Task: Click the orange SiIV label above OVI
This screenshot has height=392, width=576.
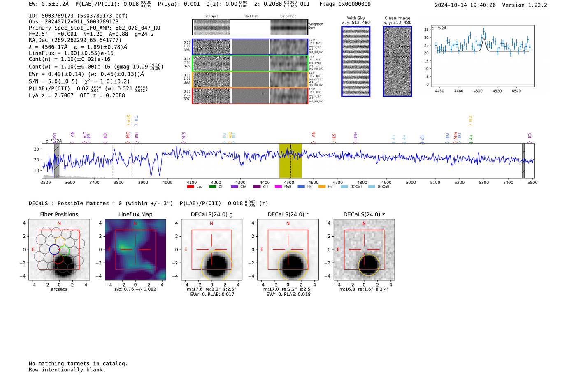Action: point(128,119)
